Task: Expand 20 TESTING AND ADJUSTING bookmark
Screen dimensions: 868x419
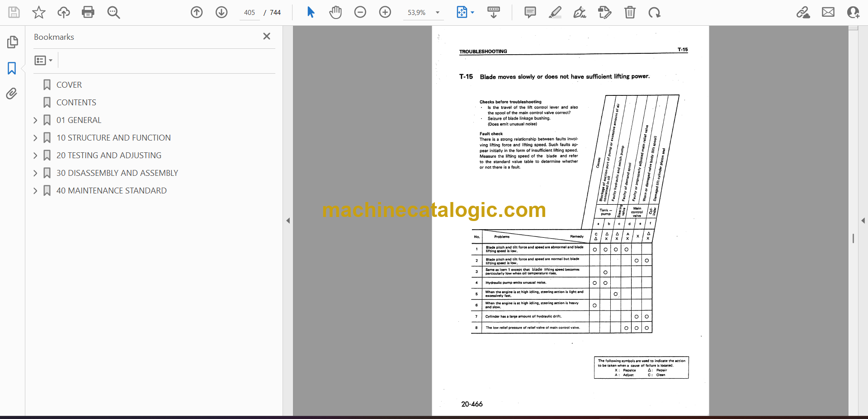Action: coord(35,155)
